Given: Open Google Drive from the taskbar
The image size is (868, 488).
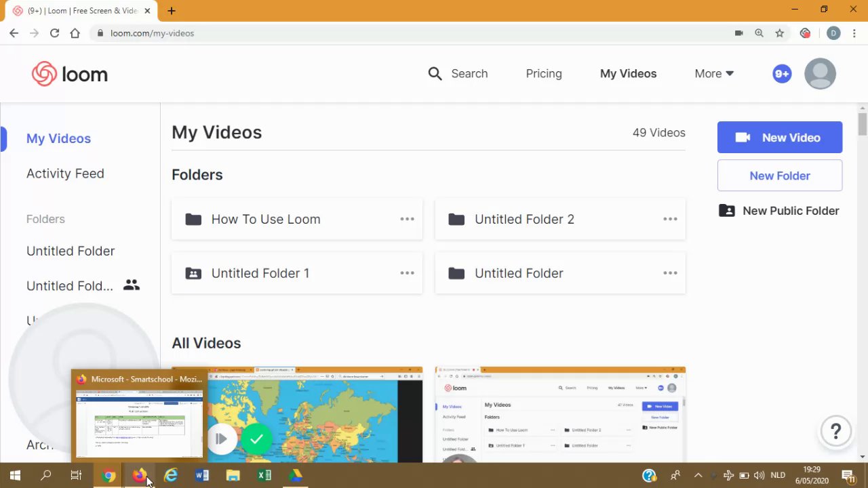Looking at the screenshot, I should click(295, 476).
